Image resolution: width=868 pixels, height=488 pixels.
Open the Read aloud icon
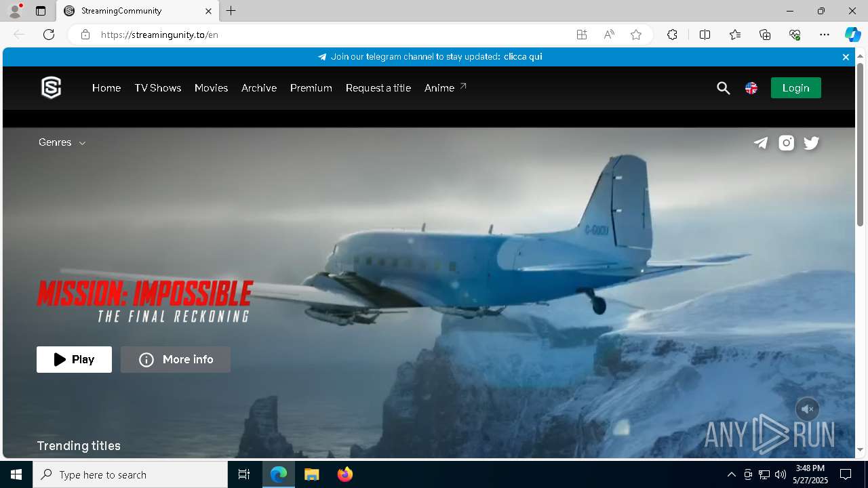coord(609,35)
